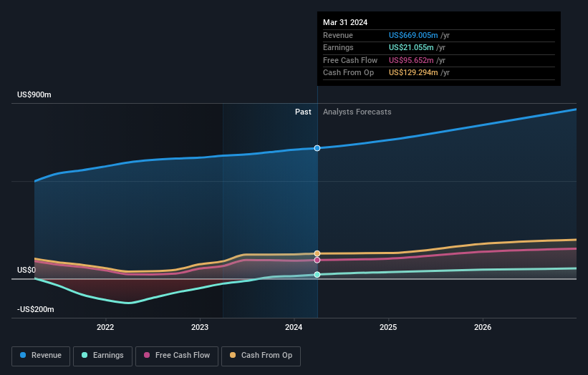Click the orange Cash From Op data point
588x375 pixels.
click(x=317, y=253)
